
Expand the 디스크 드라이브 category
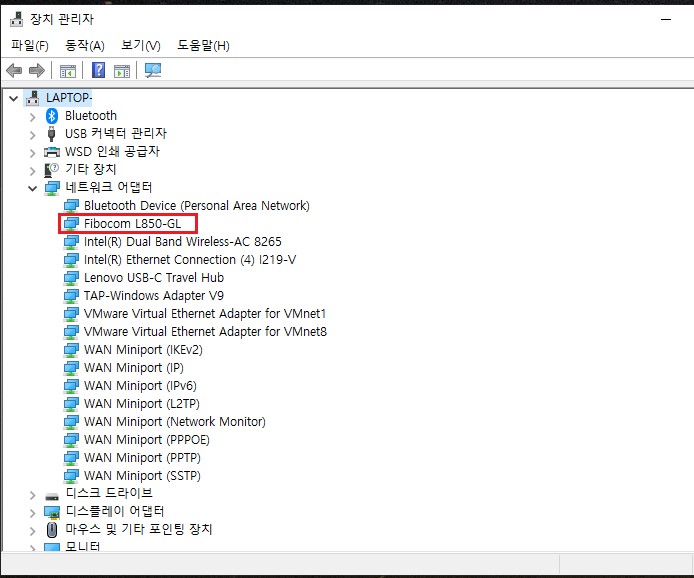pyautogui.click(x=32, y=495)
